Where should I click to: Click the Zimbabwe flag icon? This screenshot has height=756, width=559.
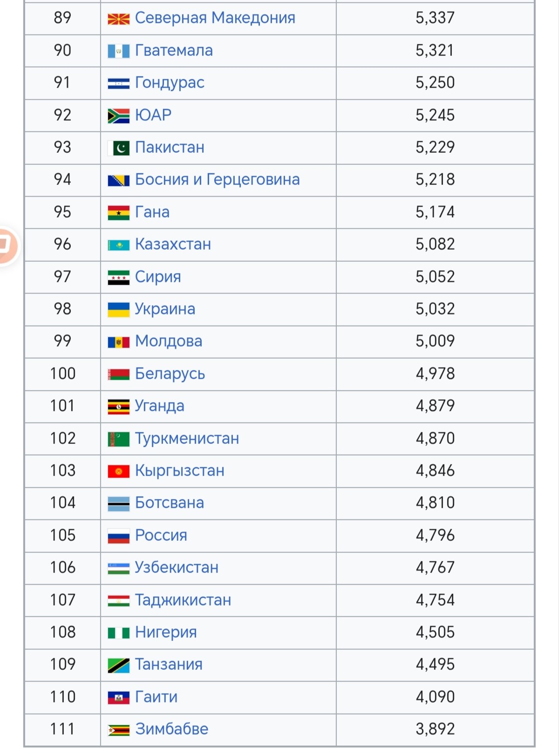(x=118, y=730)
